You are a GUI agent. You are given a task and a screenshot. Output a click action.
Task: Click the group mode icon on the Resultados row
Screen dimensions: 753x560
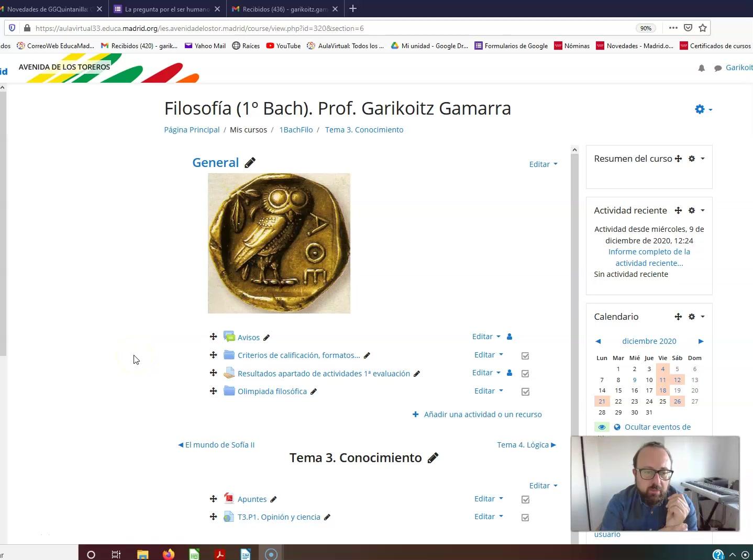(510, 373)
